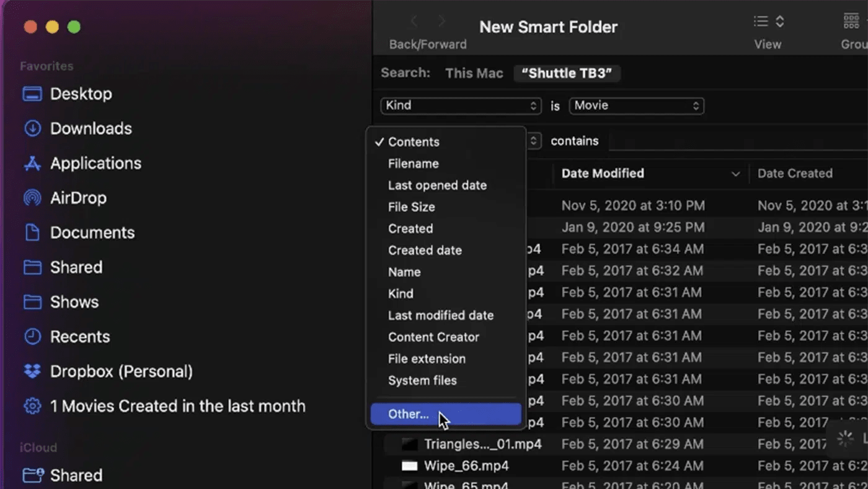
Task: Select "File extension" from the menu
Action: (427, 359)
